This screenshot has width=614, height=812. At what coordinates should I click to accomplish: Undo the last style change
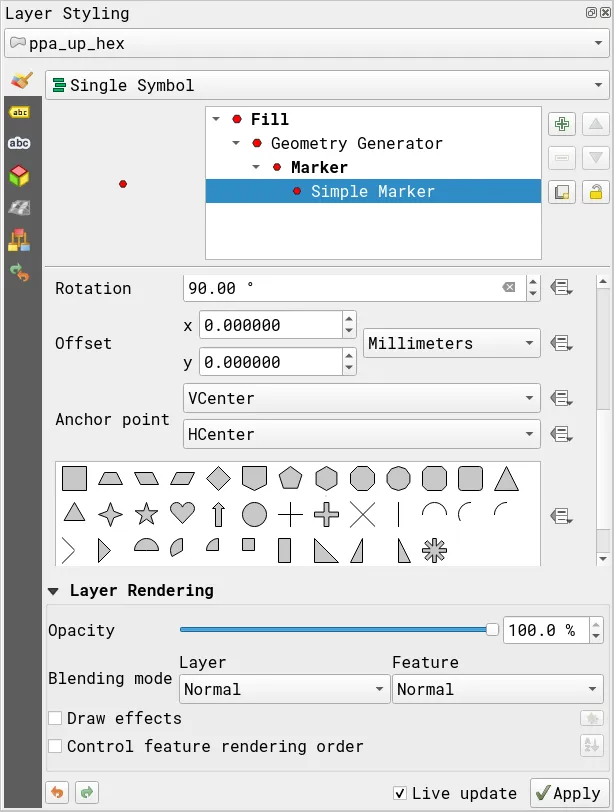(x=57, y=792)
